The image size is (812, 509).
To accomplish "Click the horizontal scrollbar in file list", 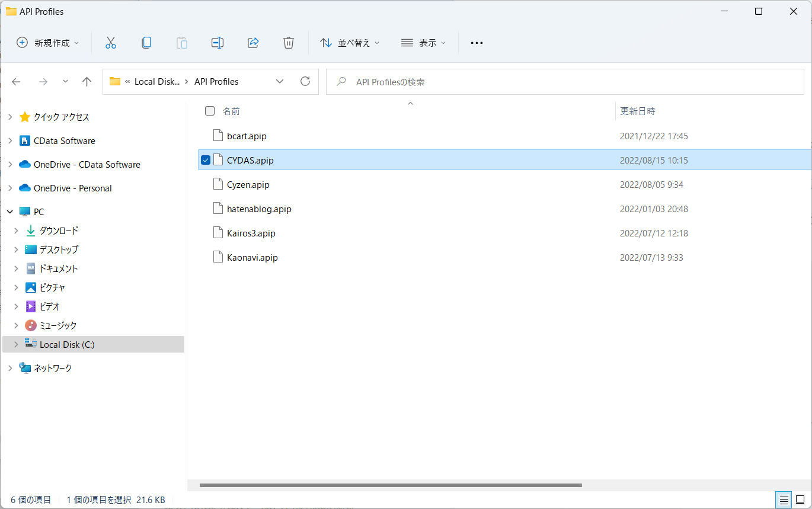I will click(x=391, y=485).
